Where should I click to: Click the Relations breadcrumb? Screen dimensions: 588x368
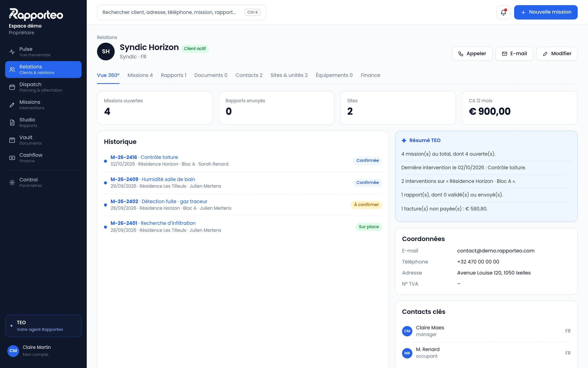tap(107, 37)
